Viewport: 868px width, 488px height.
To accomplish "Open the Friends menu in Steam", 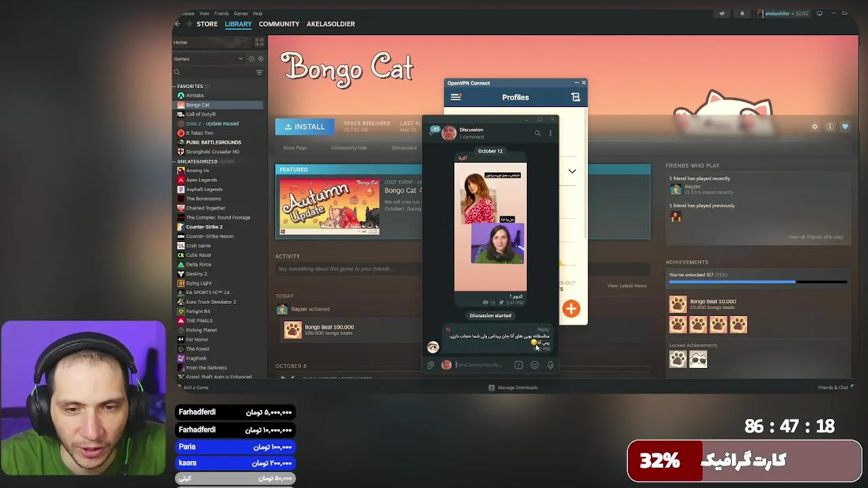I will click(x=221, y=14).
